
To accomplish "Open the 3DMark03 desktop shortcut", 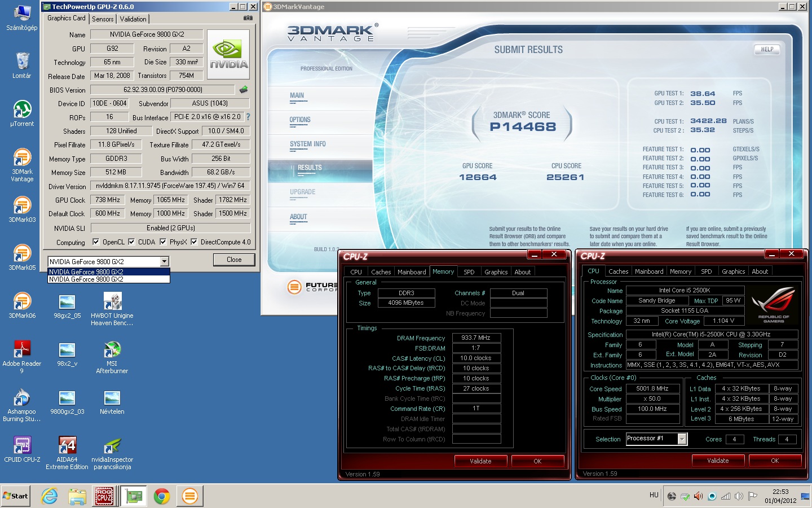I will tap(22, 209).
